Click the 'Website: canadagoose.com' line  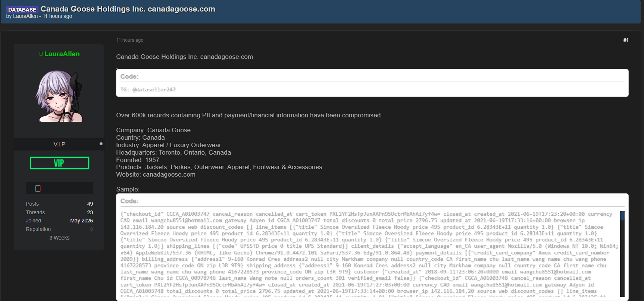pyautogui.click(x=156, y=175)
